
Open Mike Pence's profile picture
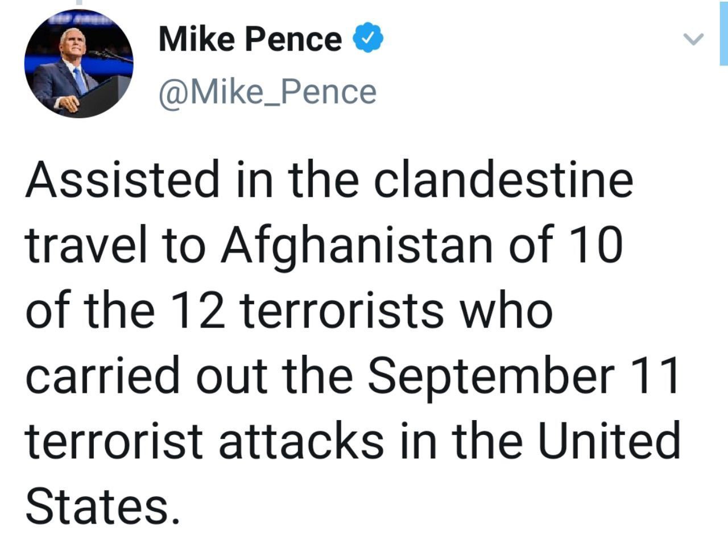pyautogui.click(x=78, y=63)
